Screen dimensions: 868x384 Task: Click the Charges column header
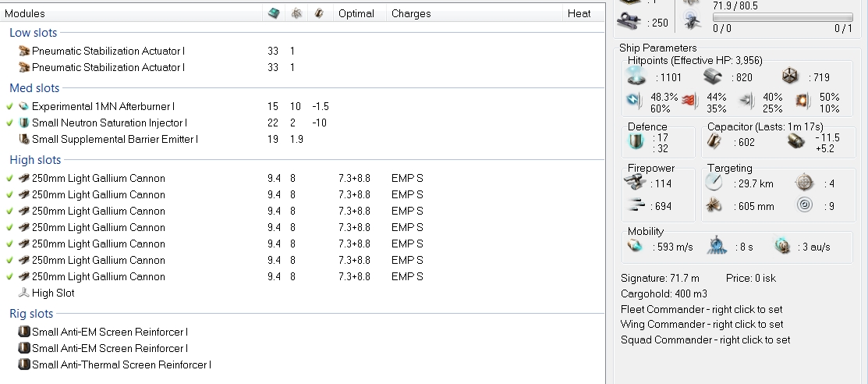click(410, 13)
